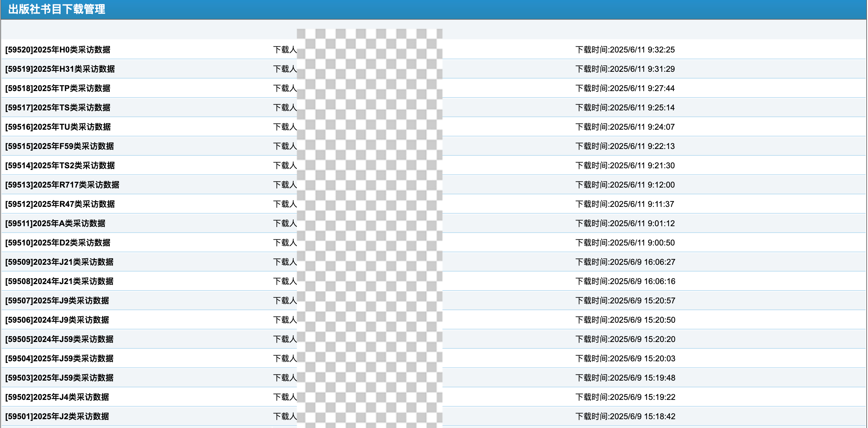Select entry 59501 2025年J2类采访数据
The width and height of the screenshot is (868, 428).
tap(57, 416)
